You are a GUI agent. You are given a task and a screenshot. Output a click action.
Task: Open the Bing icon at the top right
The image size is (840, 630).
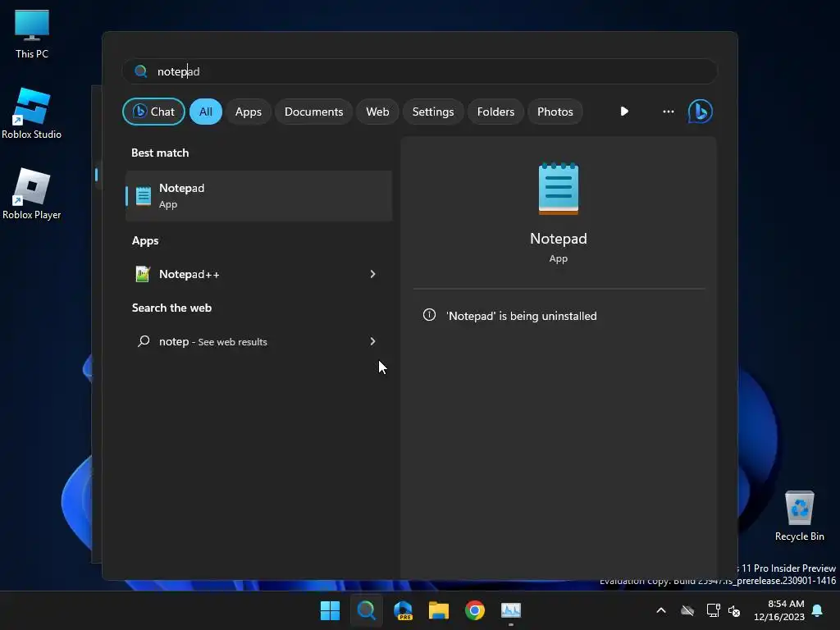coord(701,112)
